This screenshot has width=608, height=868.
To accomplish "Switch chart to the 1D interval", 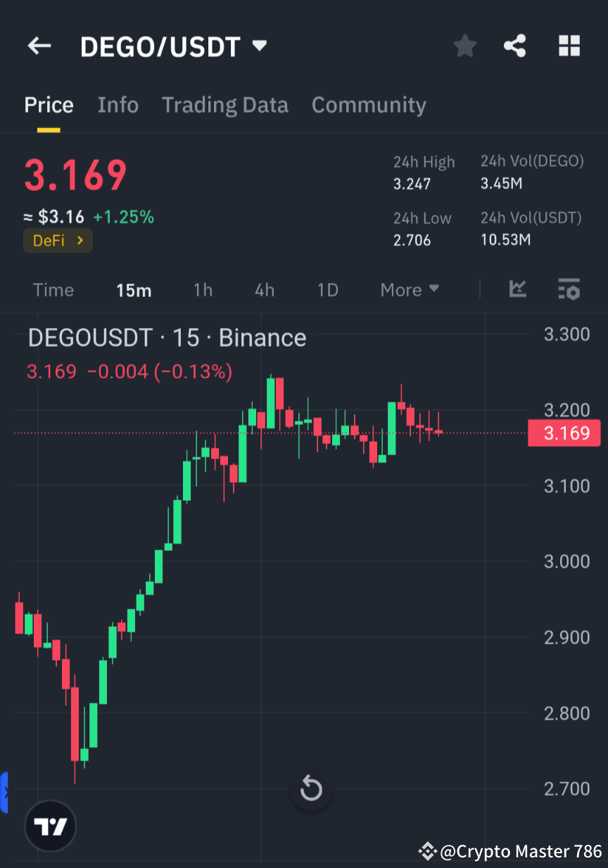I will (327, 289).
